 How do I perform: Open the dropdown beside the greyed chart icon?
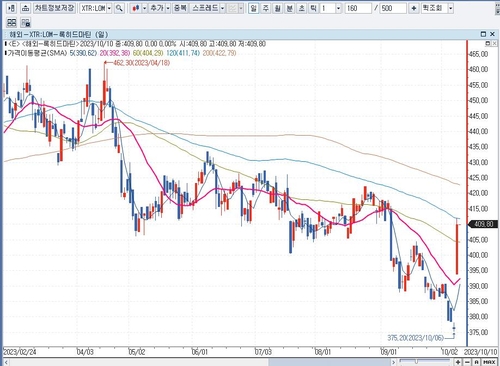[241, 8]
